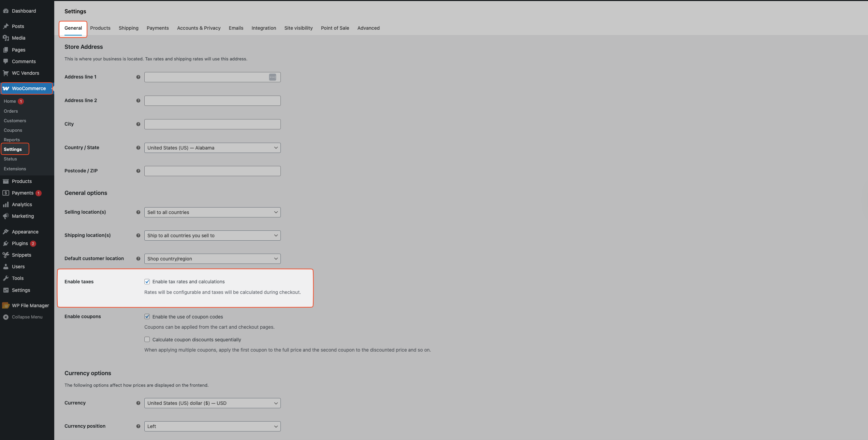Viewport: 868px width, 440px height.
Task: Switch to the Shipping tab
Action: pos(129,28)
